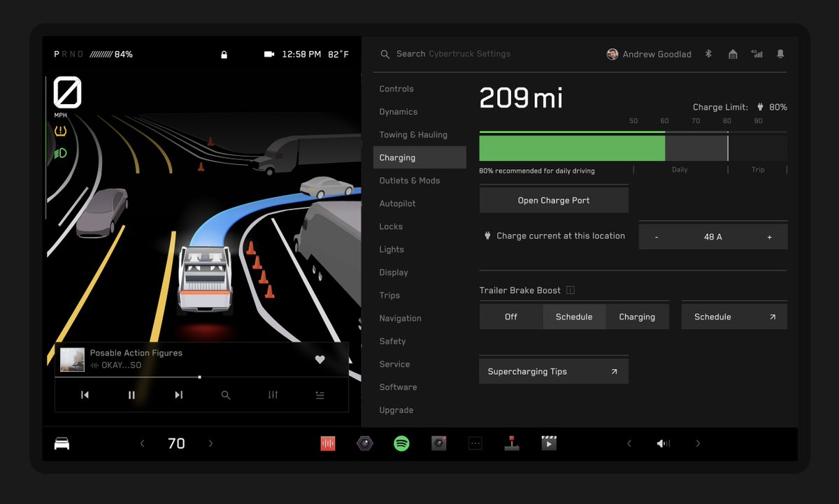Tap the garage HomeLink icon
The image size is (839, 504).
pos(733,54)
